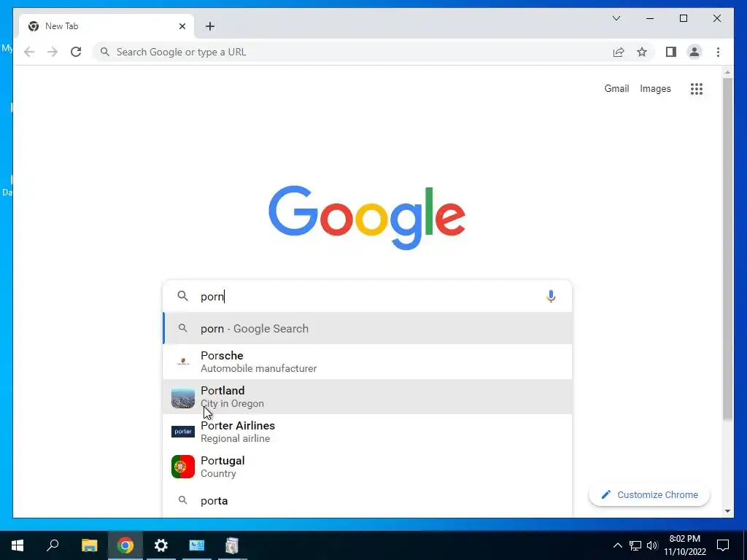The image size is (747, 560).
Task: Choose the Portugal suggestion
Action: click(368, 467)
